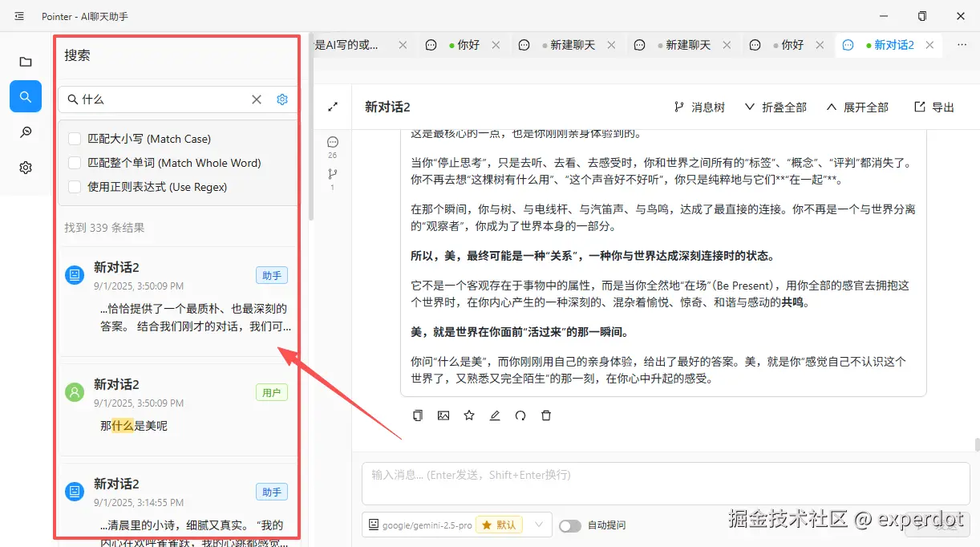Star the message to bookmark it
The height and width of the screenshot is (547, 980).
469,415
